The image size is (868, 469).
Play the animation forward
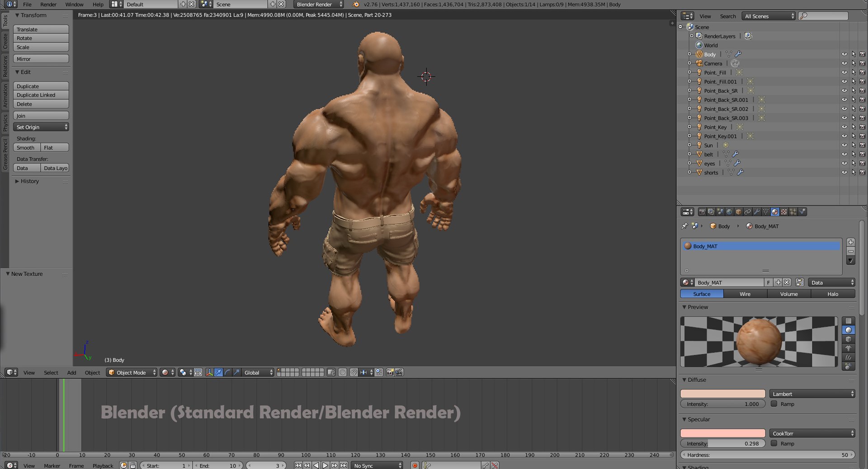click(325, 465)
